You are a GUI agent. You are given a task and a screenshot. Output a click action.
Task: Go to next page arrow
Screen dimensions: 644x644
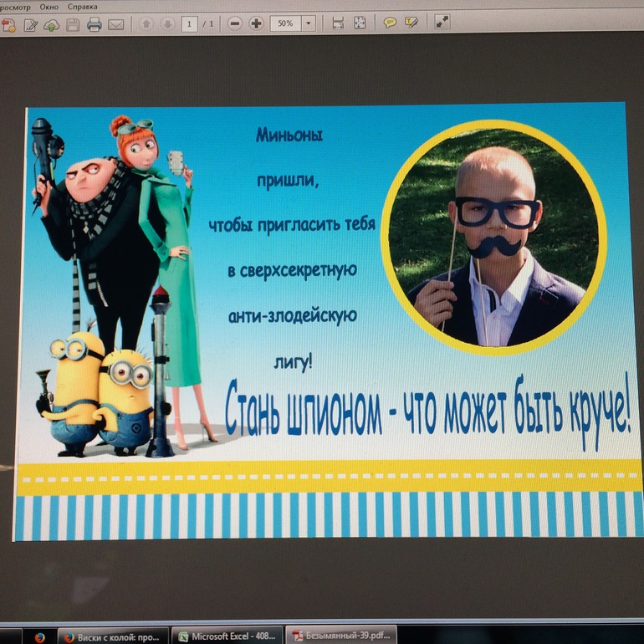tap(167, 24)
